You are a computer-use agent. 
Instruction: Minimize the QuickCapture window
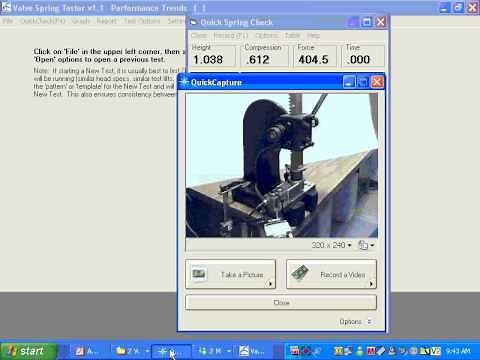(x=349, y=82)
